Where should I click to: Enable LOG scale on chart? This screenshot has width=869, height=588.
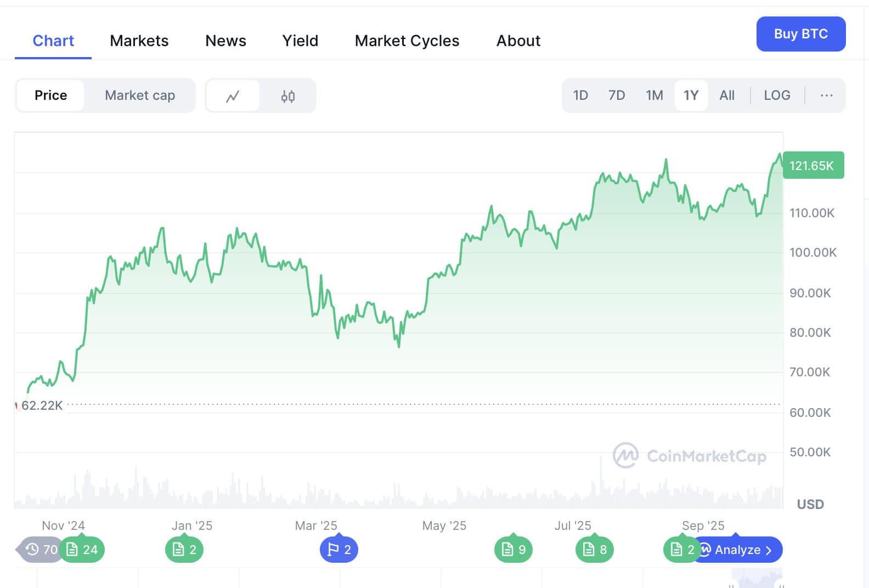777,95
